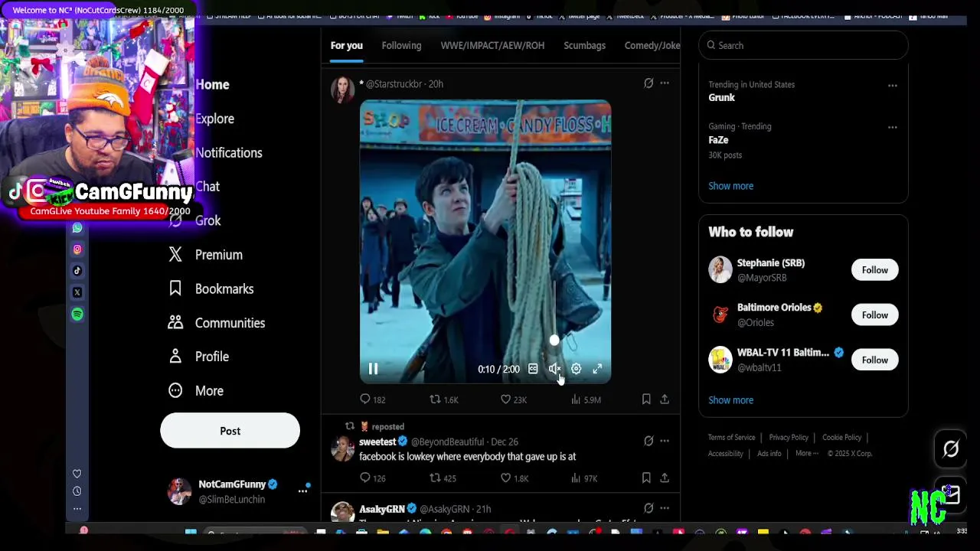
Task: Repost the BeyondBeautiful post with 425 reposts
Action: tap(443, 478)
